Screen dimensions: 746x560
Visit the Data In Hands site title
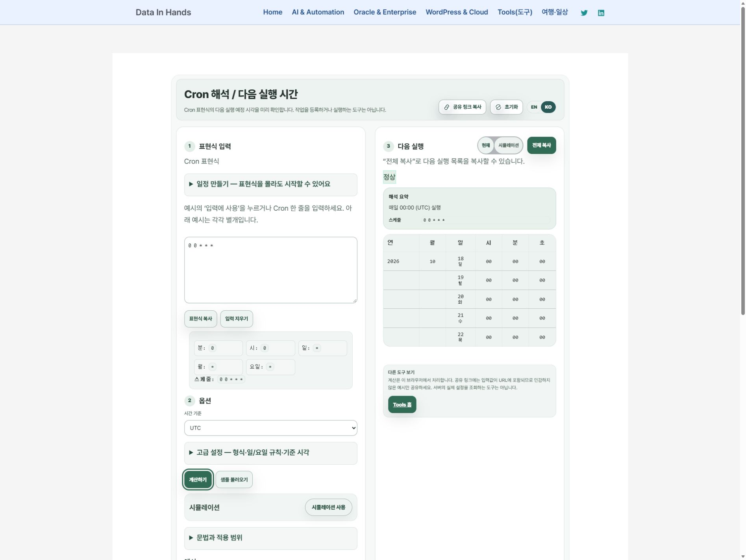163,12
